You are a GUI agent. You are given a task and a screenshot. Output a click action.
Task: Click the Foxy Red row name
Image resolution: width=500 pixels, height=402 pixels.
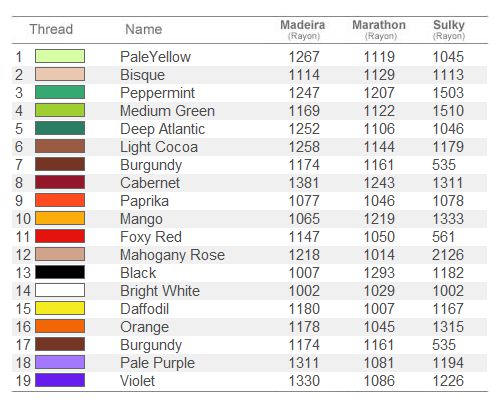tap(151, 237)
